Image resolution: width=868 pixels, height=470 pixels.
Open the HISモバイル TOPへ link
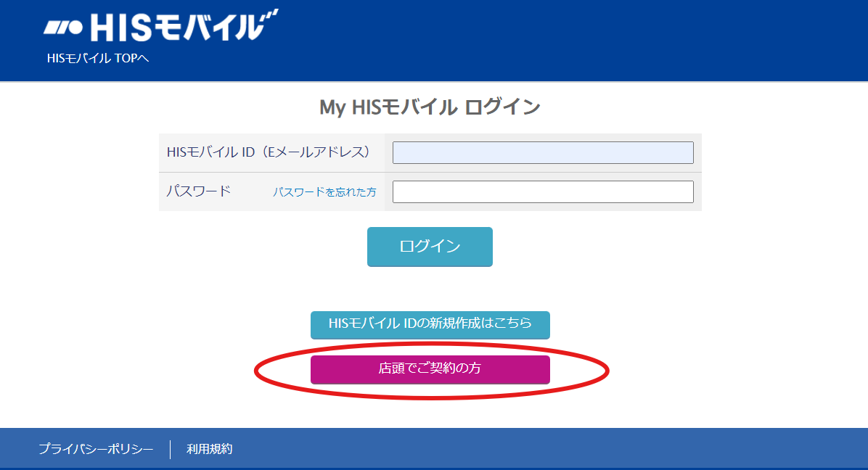click(98, 58)
